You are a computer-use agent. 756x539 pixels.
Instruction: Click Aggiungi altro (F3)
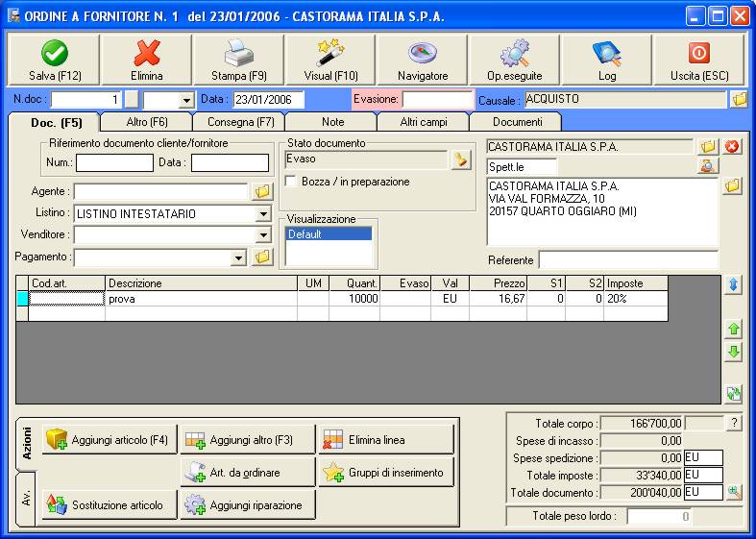[248, 440]
